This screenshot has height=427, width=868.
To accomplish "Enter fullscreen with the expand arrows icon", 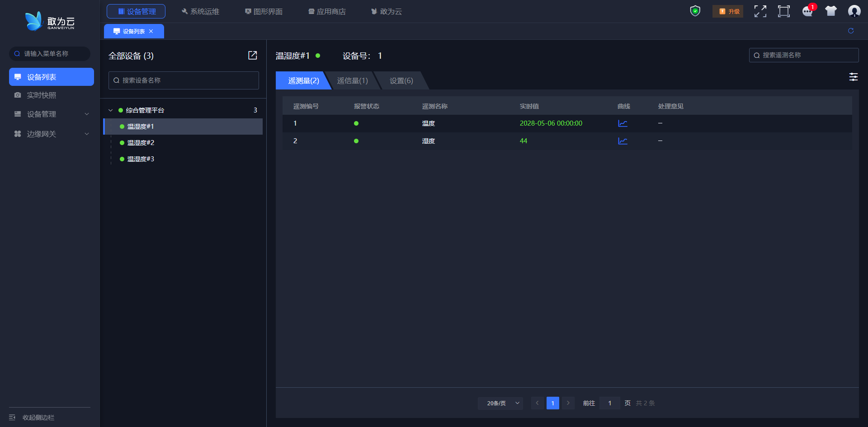I will (x=760, y=11).
